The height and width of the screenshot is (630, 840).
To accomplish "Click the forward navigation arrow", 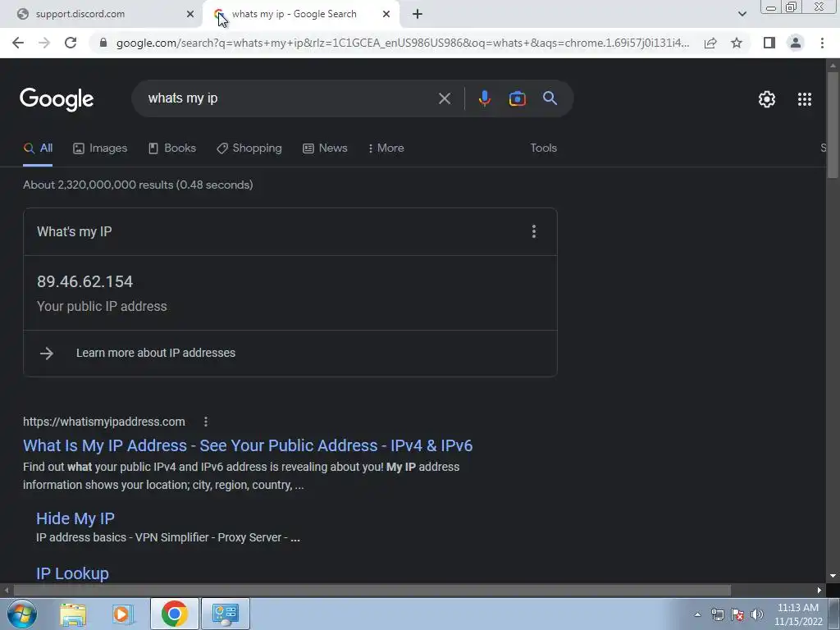I will pyautogui.click(x=44, y=43).
